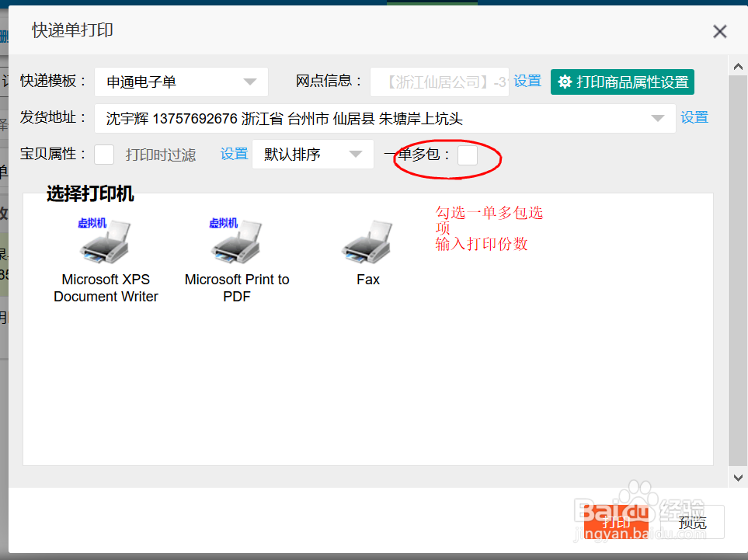Viewport: 748px width, 560px height.
Task: Open the 默认排序 sort dropdown
Action: (313, 154)
